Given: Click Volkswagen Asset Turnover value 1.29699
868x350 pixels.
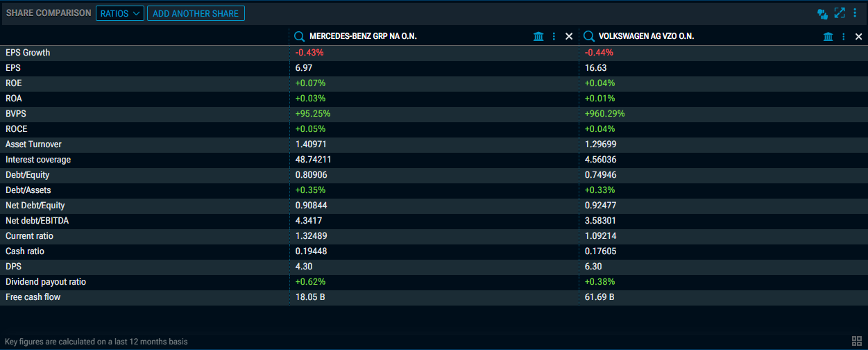Looking at the screenshot, I should [x=601, y=144].
